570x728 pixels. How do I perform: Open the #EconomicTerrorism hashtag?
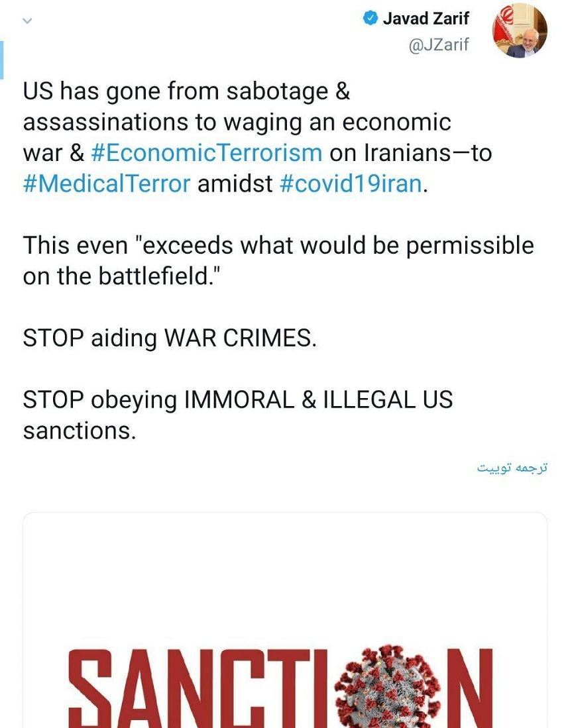pyautogui.click(x=206, y=152)
